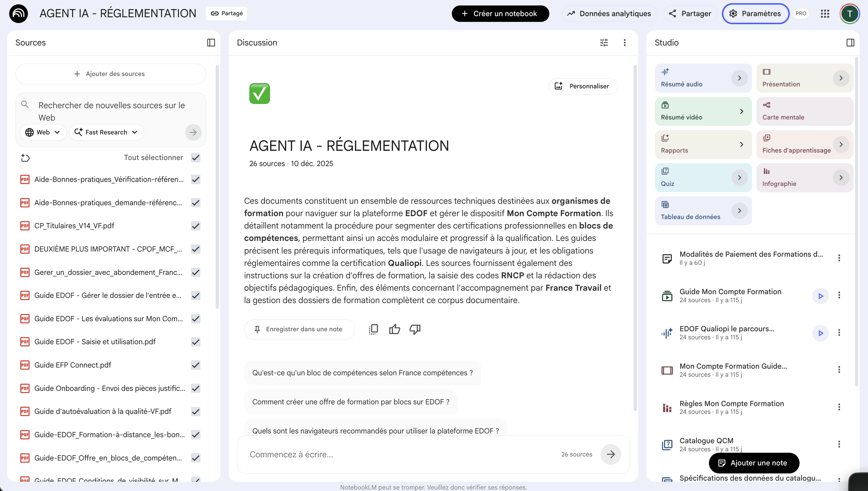
Task: Give thumbs down to the summary
Action: (415, 329)
